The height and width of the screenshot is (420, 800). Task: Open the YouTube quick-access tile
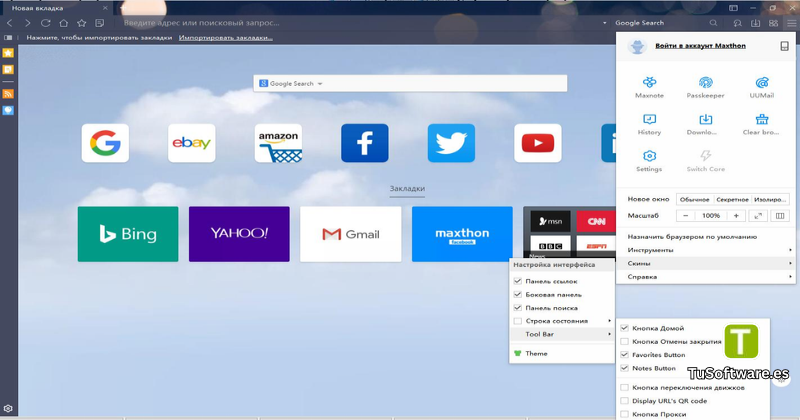click(x=538, y=143)
